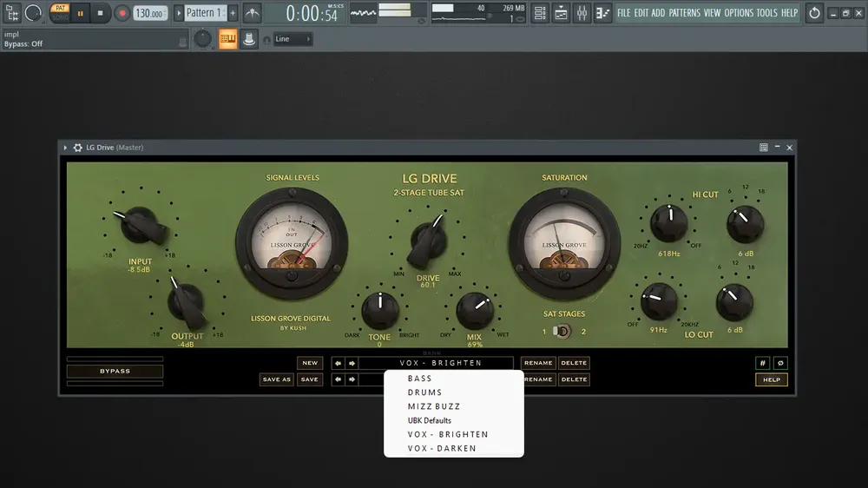Click the HI CUT slope knob
This screenshot has height=488, width=868.
coord(745,224)
